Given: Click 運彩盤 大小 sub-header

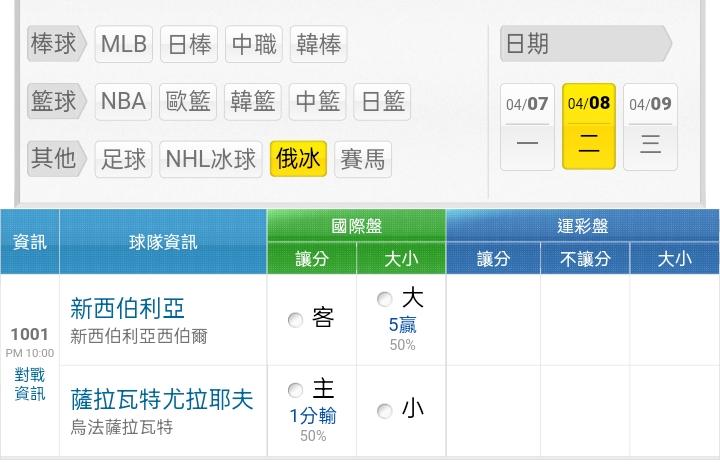Looking at the screenshot, I should tap(675, 259).
